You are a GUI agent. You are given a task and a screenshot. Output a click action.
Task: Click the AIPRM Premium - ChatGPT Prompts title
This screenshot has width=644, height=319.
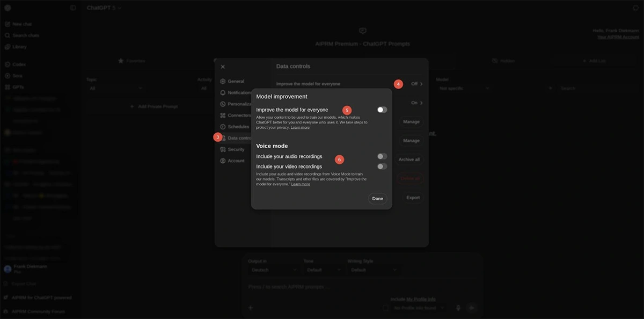tap(363, 44)
